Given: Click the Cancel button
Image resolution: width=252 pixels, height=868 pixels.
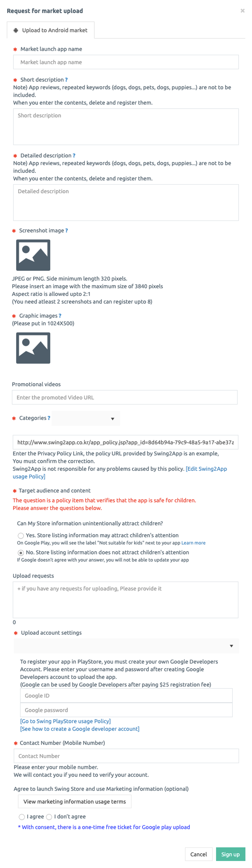Looking at the screenshot, I should [x=198, y=854].
